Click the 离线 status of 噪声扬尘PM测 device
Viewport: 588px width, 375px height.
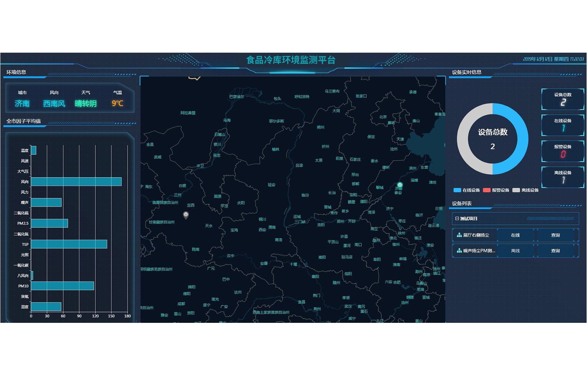pos(515,251)
